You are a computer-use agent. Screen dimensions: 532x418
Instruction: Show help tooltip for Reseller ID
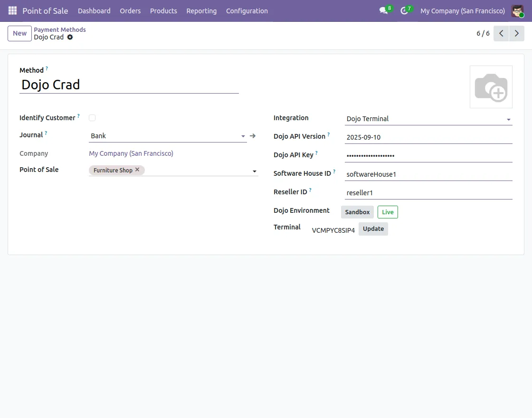(x=311, y=190)
